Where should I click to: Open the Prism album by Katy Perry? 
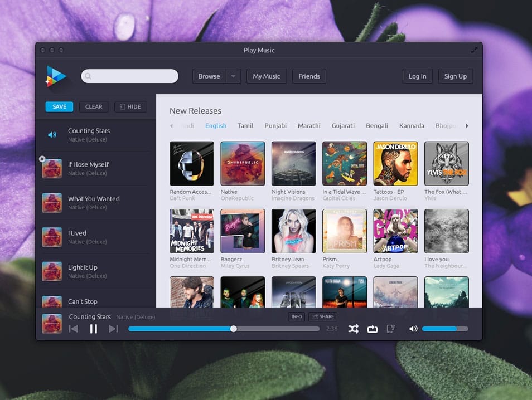(344, 231)
